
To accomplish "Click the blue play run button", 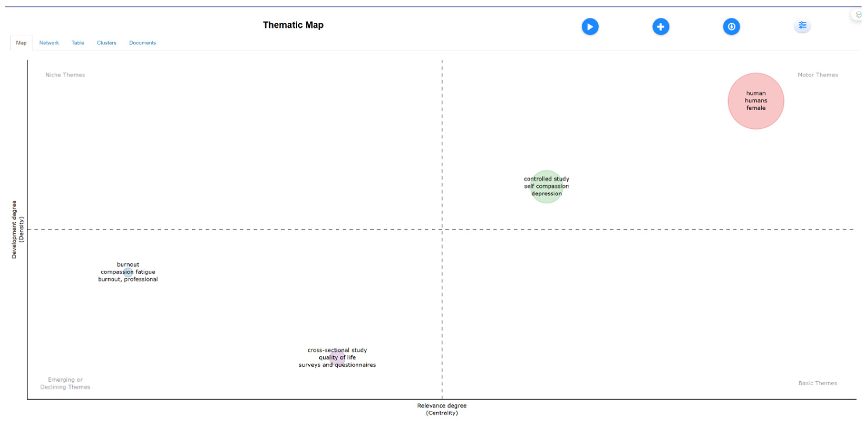I will [590, 27].
